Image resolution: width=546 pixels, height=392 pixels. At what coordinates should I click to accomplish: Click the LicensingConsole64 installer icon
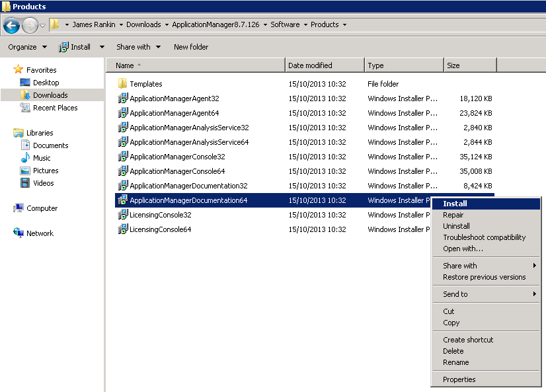[x=122, y=229]
